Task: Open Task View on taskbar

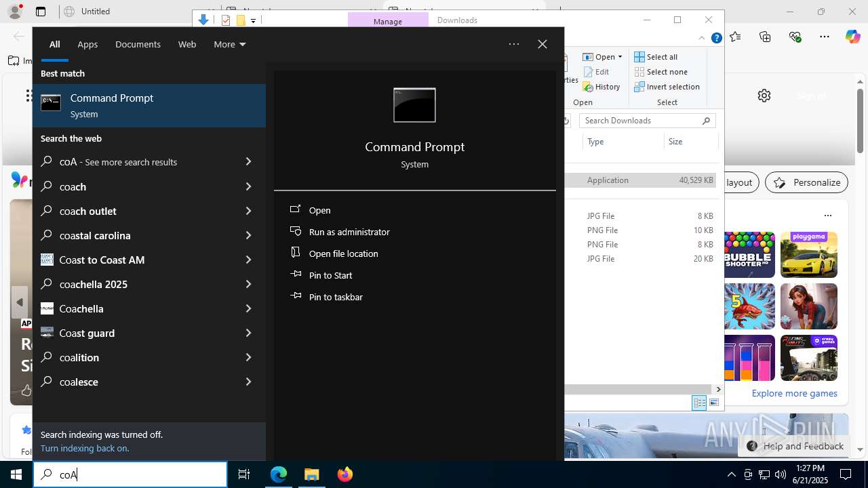Action: pos(244,474)
